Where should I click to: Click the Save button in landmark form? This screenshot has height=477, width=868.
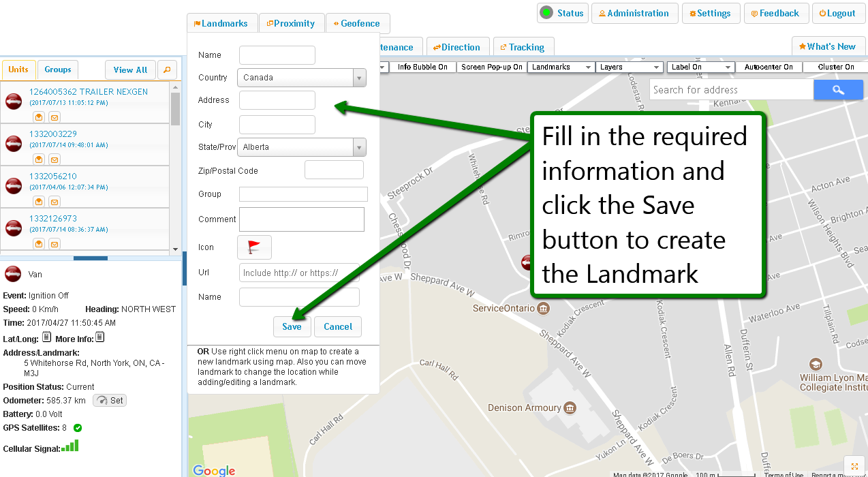(292, 326)
